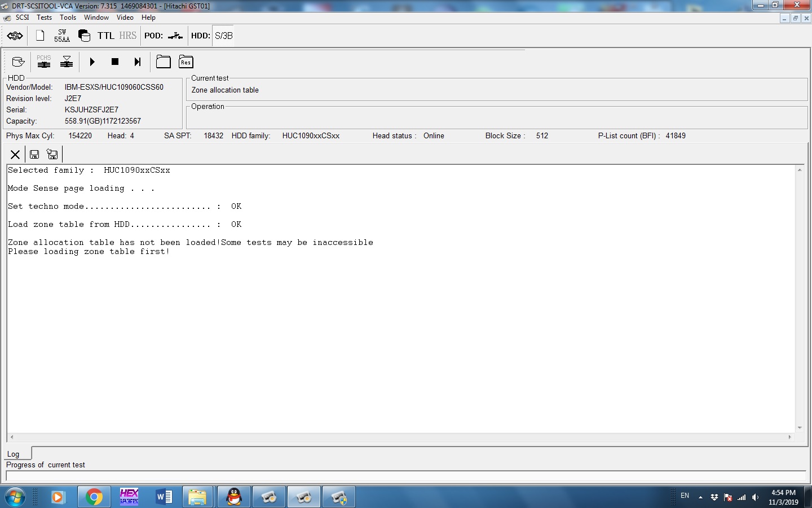812x508 pixels.
Task: Click the HDD family value in the status row
Action: coord(311,135)
